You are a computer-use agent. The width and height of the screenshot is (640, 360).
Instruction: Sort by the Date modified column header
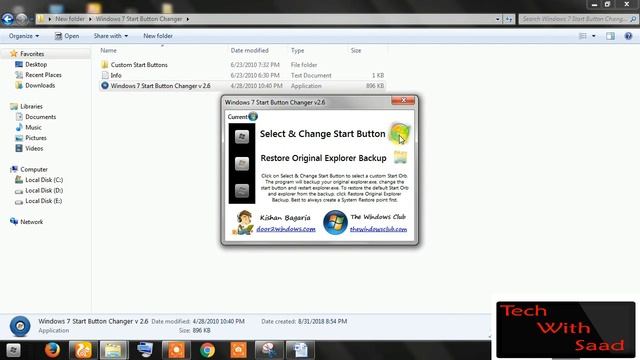click(x=249, y=51)
